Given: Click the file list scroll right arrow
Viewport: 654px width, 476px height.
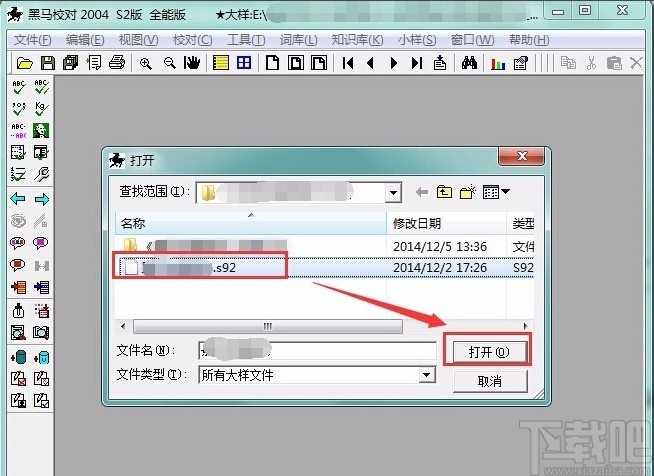Looking at the screenshot, I should 525,326.
